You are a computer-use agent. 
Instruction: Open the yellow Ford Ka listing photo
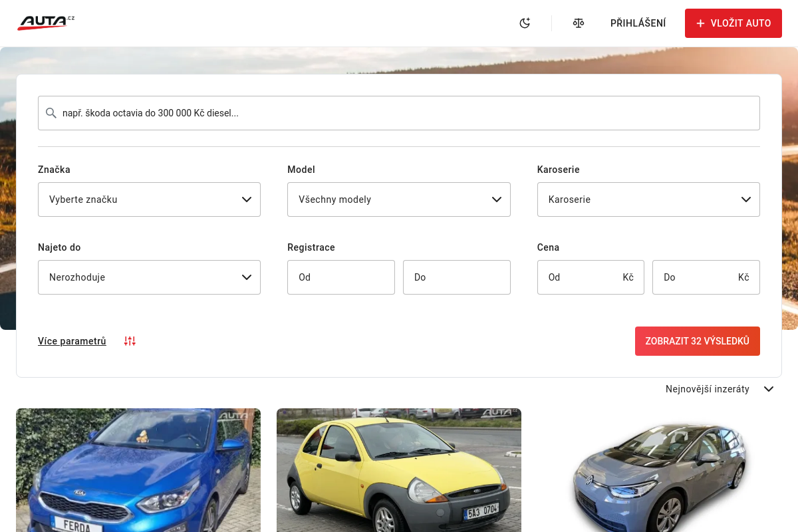click(x=398, y=470)
